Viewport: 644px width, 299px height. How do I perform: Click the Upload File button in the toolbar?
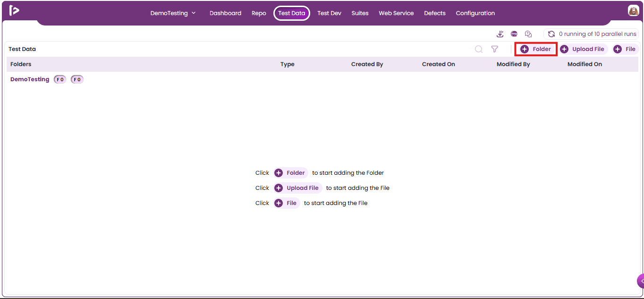pos(583,49)
